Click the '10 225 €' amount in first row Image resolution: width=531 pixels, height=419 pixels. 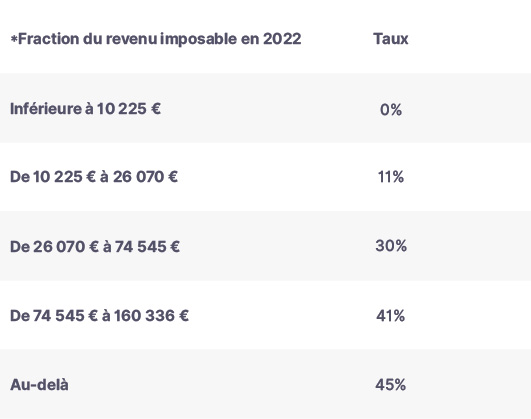pyautogui.click(x=129, y=109)
